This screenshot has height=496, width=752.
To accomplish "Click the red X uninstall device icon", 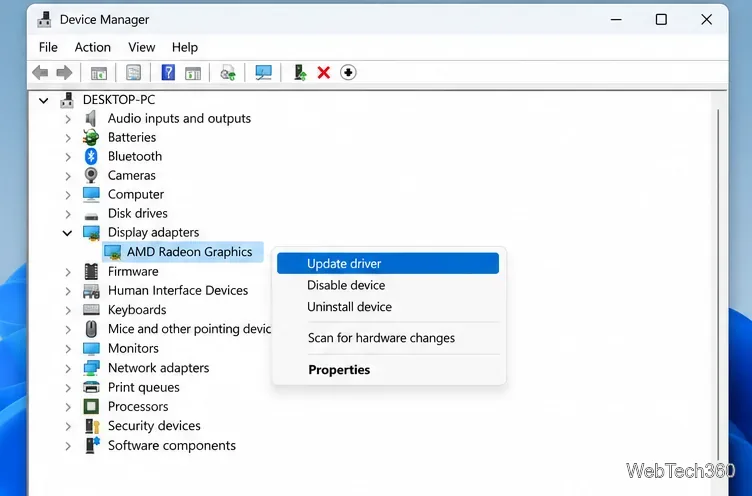I will coord(324,73).
